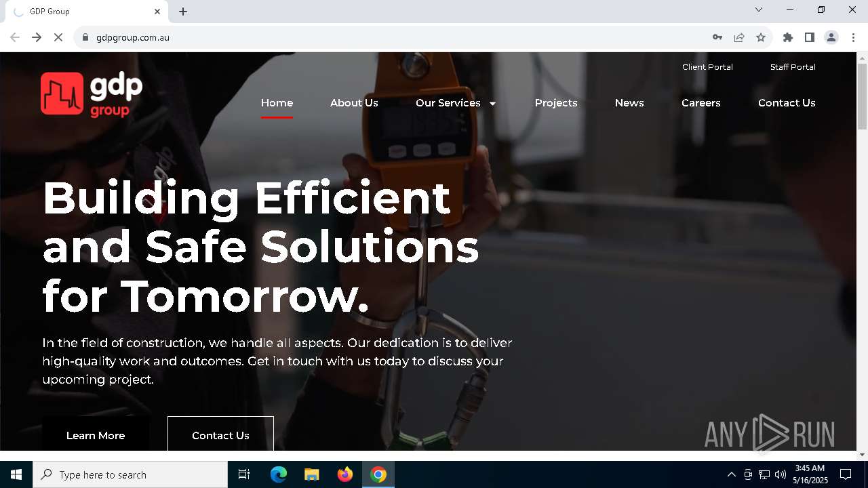Visit the Careers page
Screen dimensions: 868x488
click(x=701, y=103)
